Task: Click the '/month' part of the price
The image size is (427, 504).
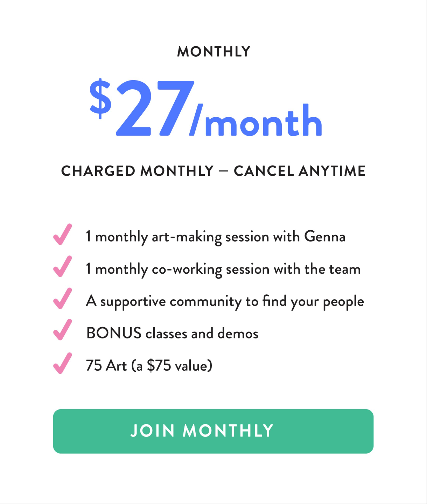Action: click(x=256, y=120)
